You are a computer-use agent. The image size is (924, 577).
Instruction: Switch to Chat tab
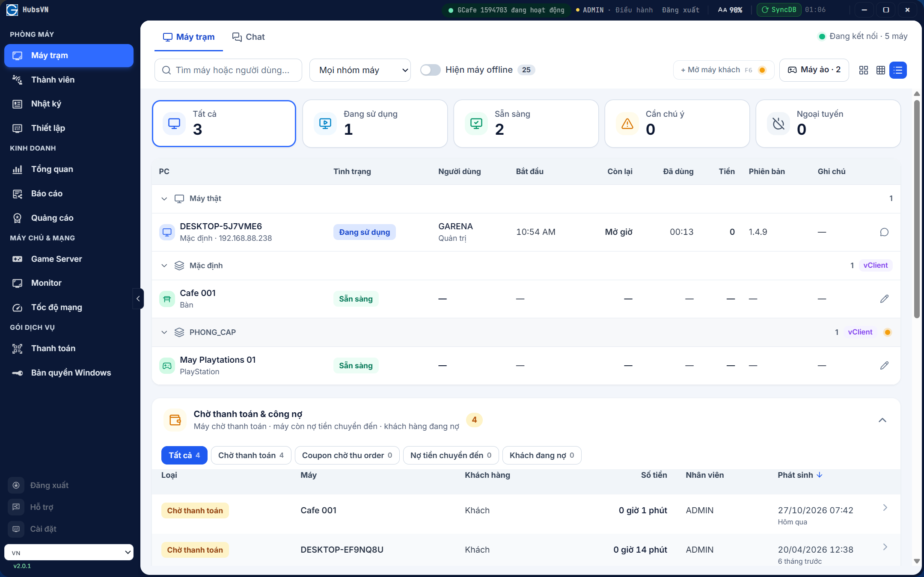(x=249, y=37)
